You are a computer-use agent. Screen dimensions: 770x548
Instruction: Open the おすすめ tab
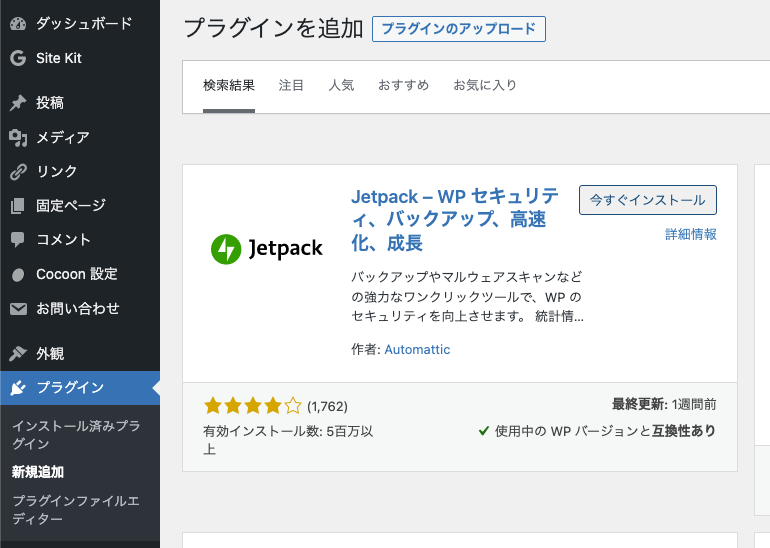click(404, 85)
